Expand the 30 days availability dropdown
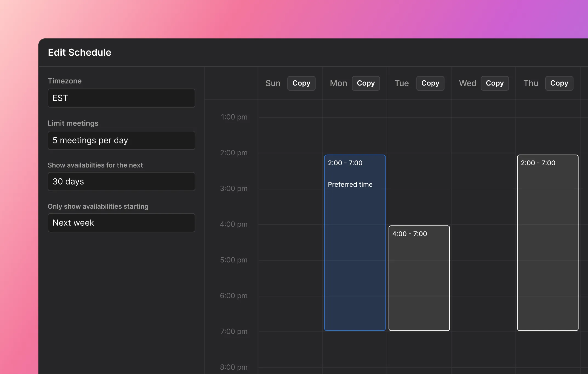The image size is (588, 374). click(x=121, y=182)
